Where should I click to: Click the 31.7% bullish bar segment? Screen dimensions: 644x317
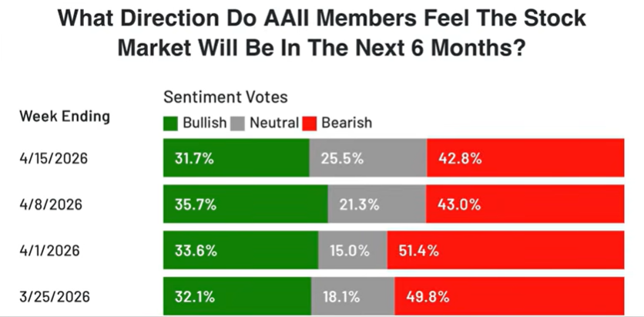[x=236, y=159]
